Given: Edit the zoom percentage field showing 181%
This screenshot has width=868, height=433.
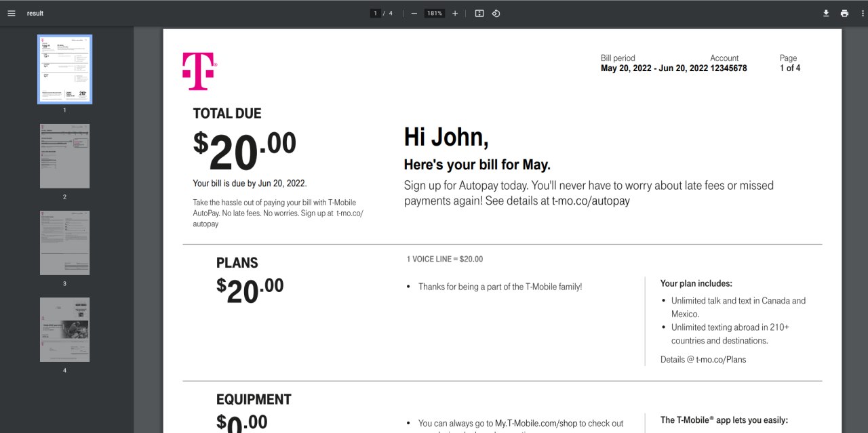Looking at the screenshot, I should pos(434,13).
